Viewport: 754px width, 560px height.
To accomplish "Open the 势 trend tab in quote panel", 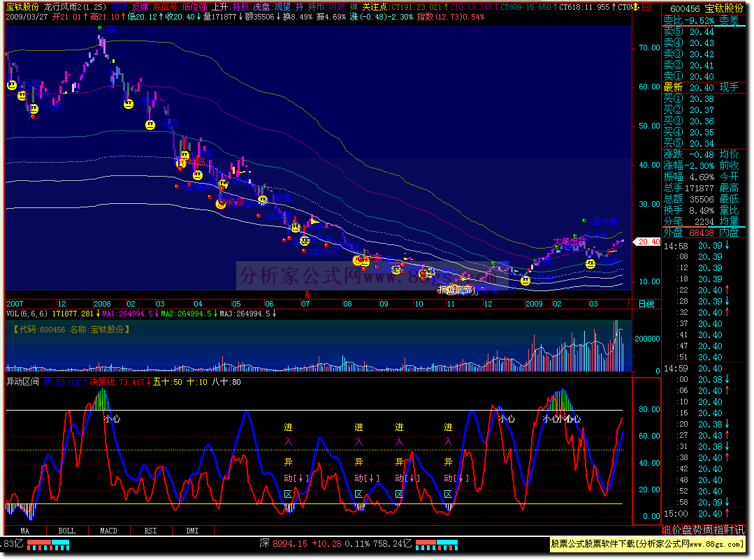I will 697,530.
